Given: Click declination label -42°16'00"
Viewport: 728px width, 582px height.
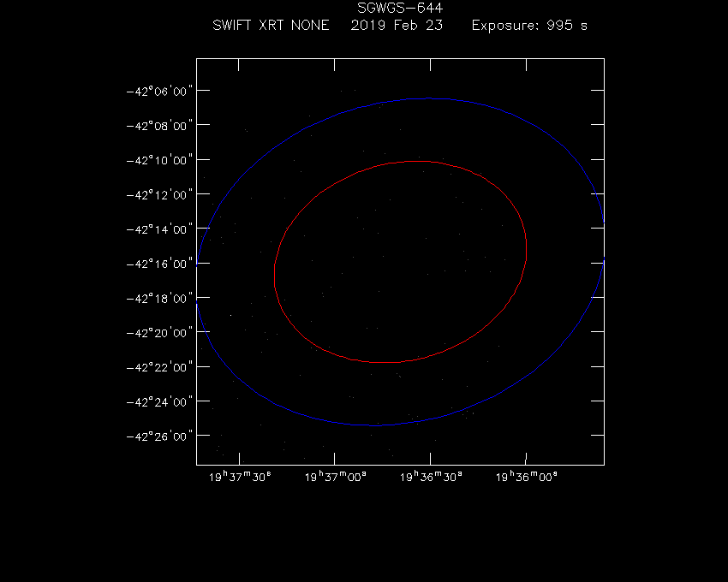Looking at the screenshot, I should coord(159,264).
